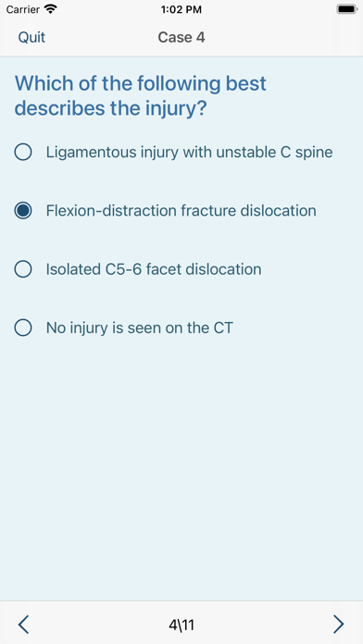This screenshot has width=363, height=644.
Task: Click the 'Ligamentous injury with unstable C spine' text
Action: pos(189,153)
